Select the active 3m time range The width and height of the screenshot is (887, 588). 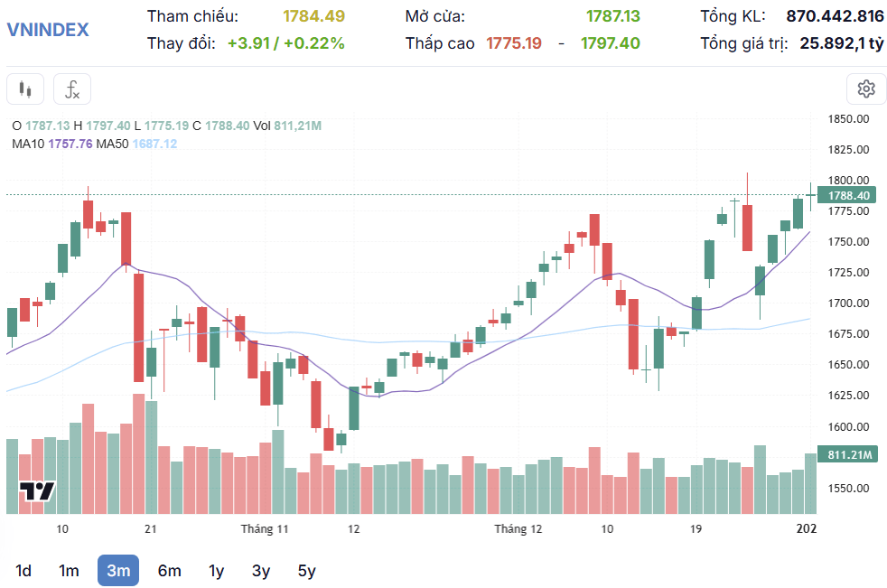point(118,571)
